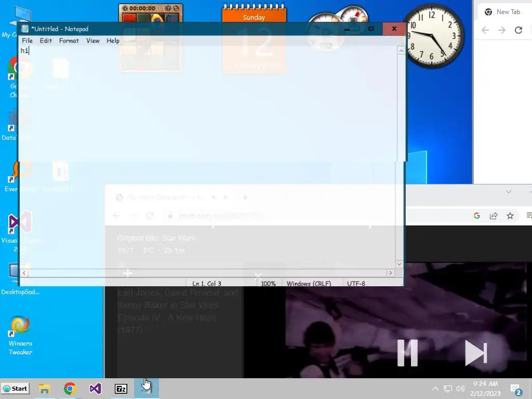The height and width of the screenshot is (399, 532).
Task: Click the Sunday calendar gadget header
Action: pyautogui.click(x=254, y=17)
